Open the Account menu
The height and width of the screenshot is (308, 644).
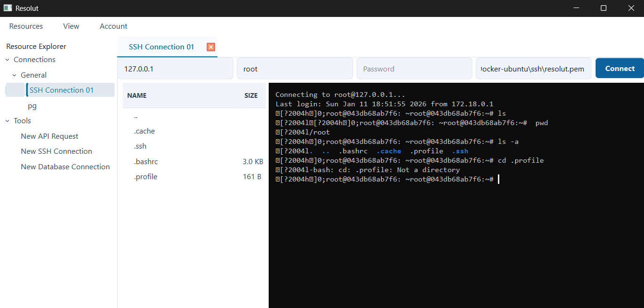pyautogui.click(x=113, y=26)
